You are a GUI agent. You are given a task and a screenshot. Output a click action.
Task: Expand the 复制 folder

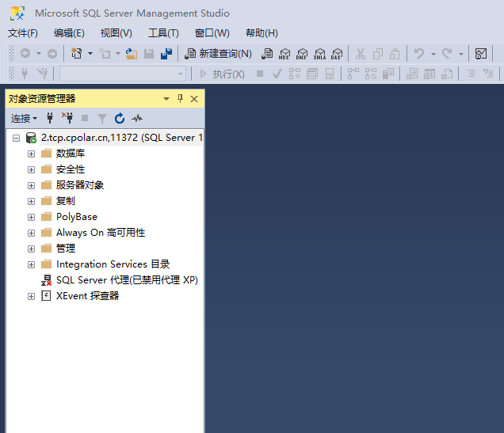31,201
